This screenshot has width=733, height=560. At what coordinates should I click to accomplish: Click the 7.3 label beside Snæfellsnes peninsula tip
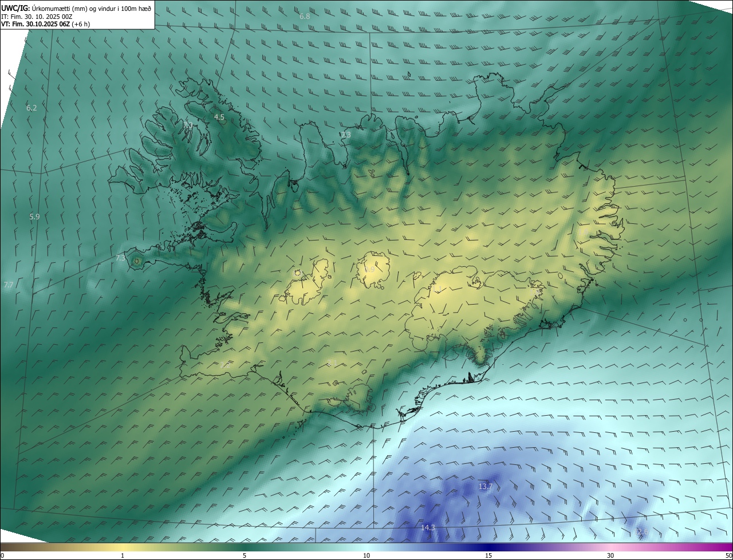120,258
